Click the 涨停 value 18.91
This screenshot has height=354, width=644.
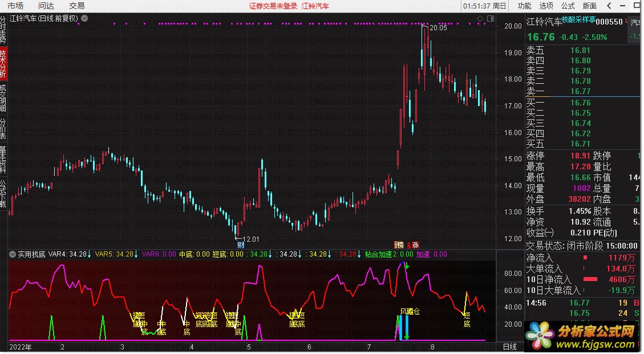point(580,156)
